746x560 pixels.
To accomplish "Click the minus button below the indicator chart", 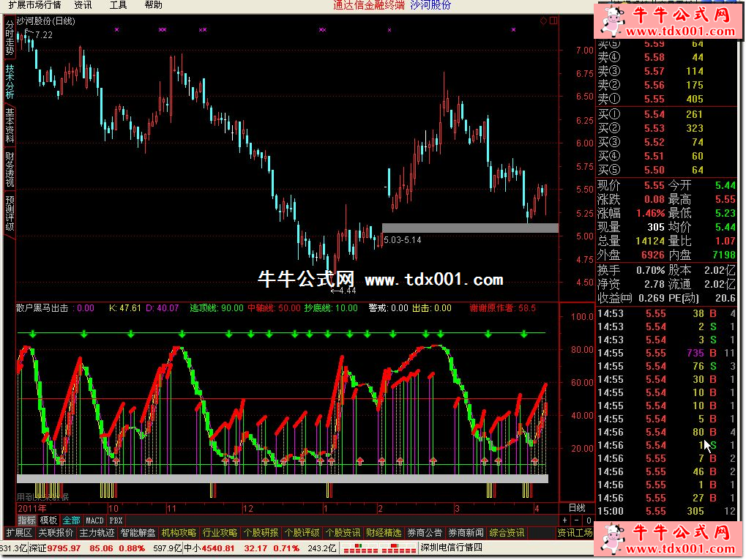I will coord(576,520).
